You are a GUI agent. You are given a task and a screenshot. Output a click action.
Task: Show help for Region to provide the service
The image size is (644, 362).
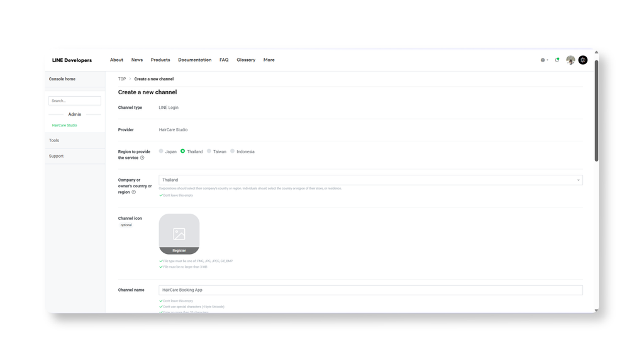pyautogui.click(x=142, y=158)
